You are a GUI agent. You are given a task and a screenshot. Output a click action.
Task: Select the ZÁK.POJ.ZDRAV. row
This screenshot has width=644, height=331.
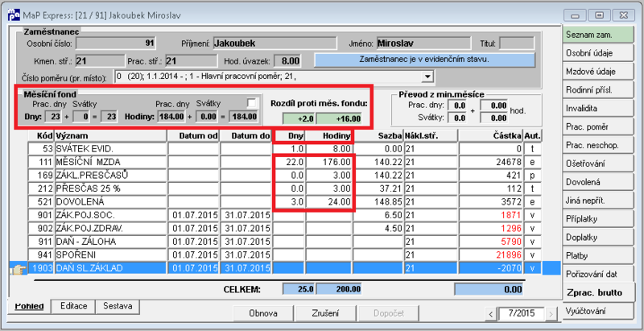coord(285,229)
